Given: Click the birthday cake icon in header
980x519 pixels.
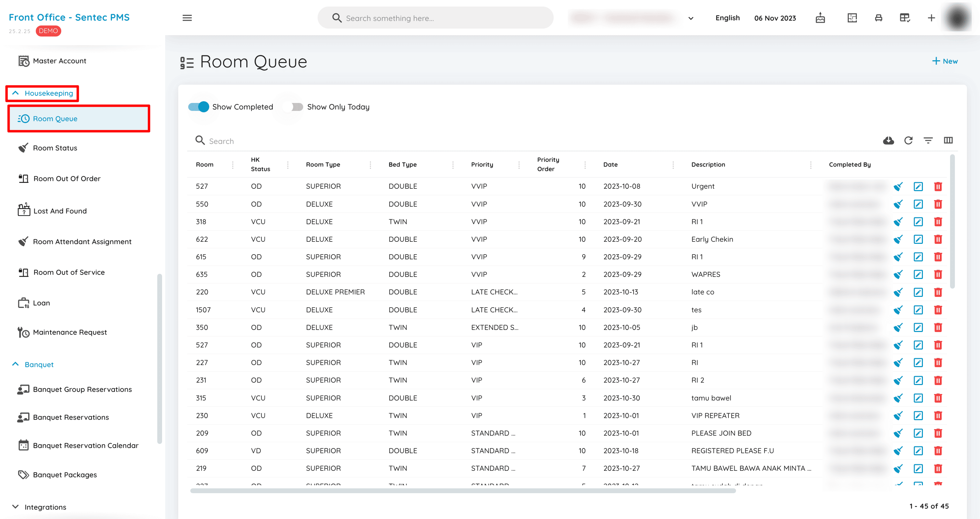Looking at the screenshot, I should click(x=820, y=18).
